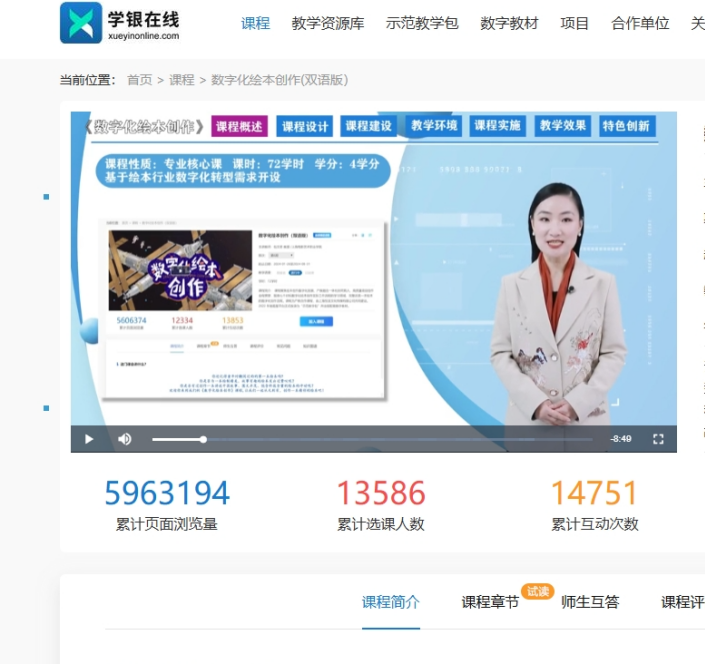Select 项目 in the top navigation
Screen dimensions: 705x664
[x=575, y=23]
